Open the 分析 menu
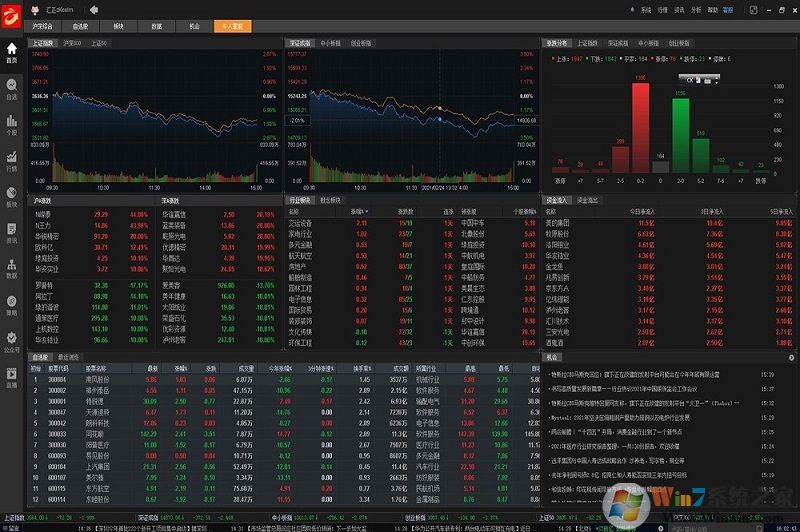The image size is (800, 532). [696, 10]
